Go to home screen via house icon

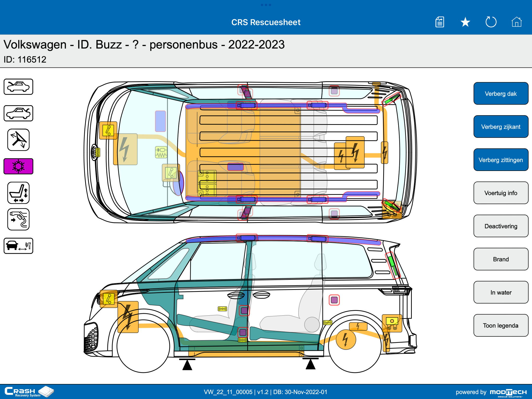pos(516,22)
